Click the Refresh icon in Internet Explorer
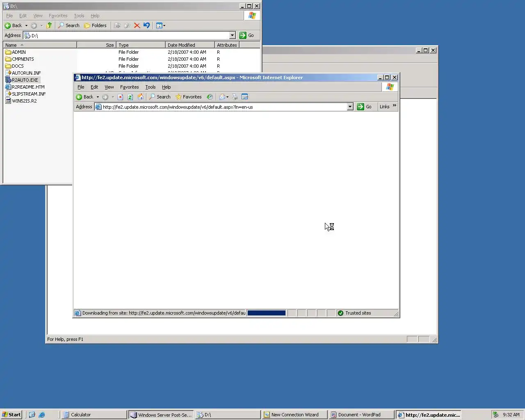The height and width of the screenshot is (420, 525). (130, 97)
